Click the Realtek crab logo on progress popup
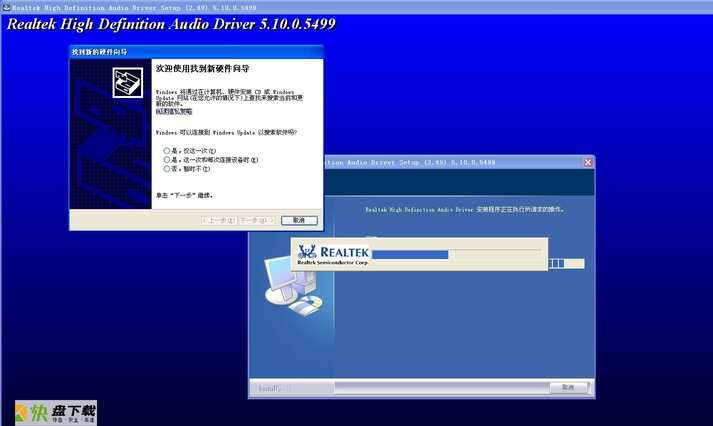Viewport: 713px width, 426px height. (x=307, y=251)
